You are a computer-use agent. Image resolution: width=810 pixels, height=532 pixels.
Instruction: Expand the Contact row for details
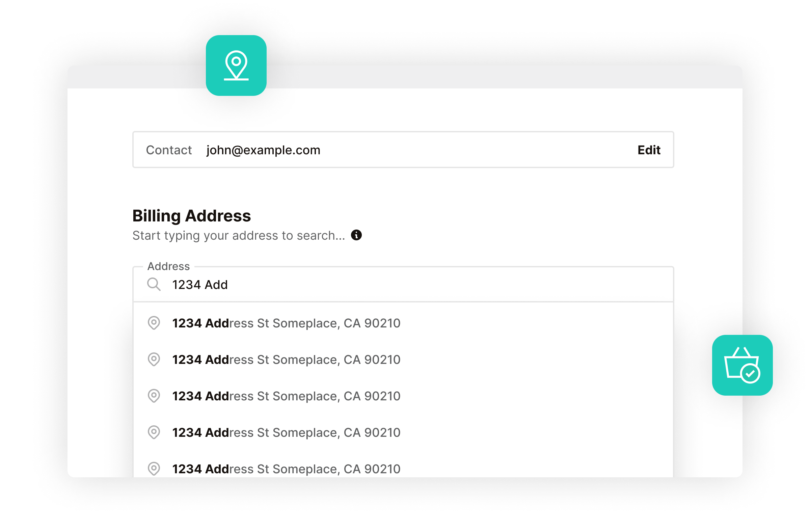[403, 150]
